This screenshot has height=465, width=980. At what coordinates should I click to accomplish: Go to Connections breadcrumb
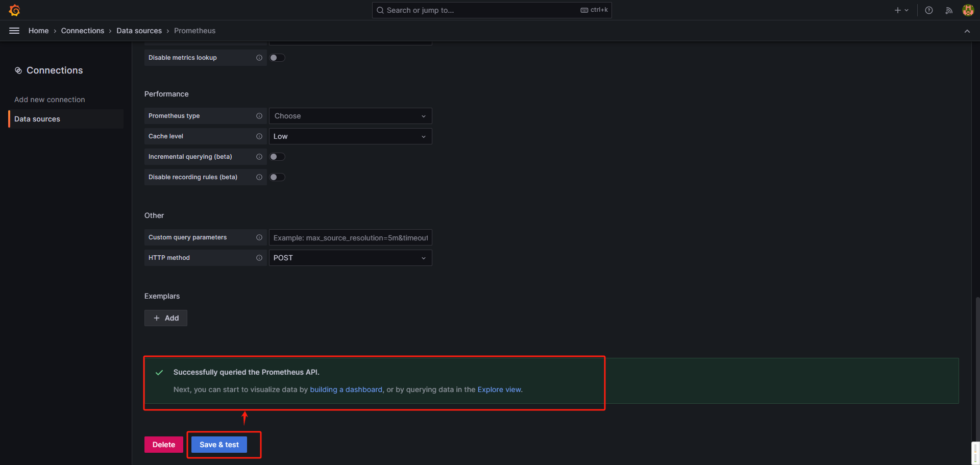(83, 31)
